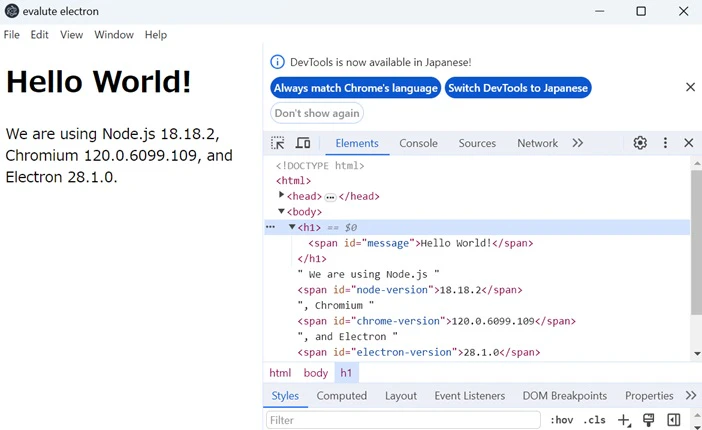Click Switch DevTools to Japanese button
The height and width of the screenshot is (430, 702).
tap(518, 88)
